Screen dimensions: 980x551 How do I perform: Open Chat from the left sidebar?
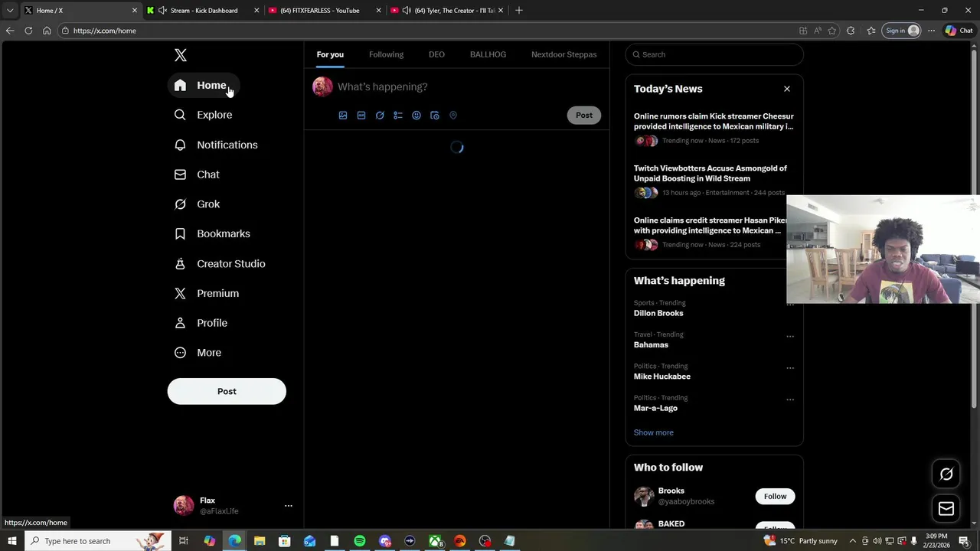pyautogui.click(x=198, y=174)
